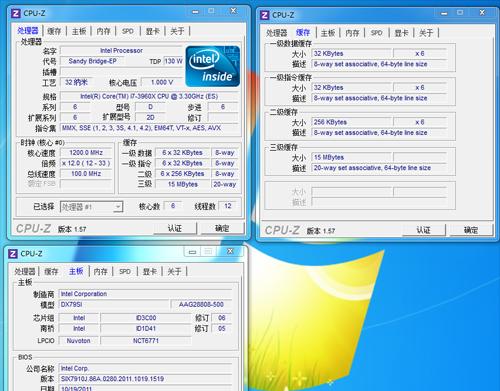Click the ID3C00 chipset value
Viewport: 500px width, 391px height.
pyautogui.click(x=146, y=318)
